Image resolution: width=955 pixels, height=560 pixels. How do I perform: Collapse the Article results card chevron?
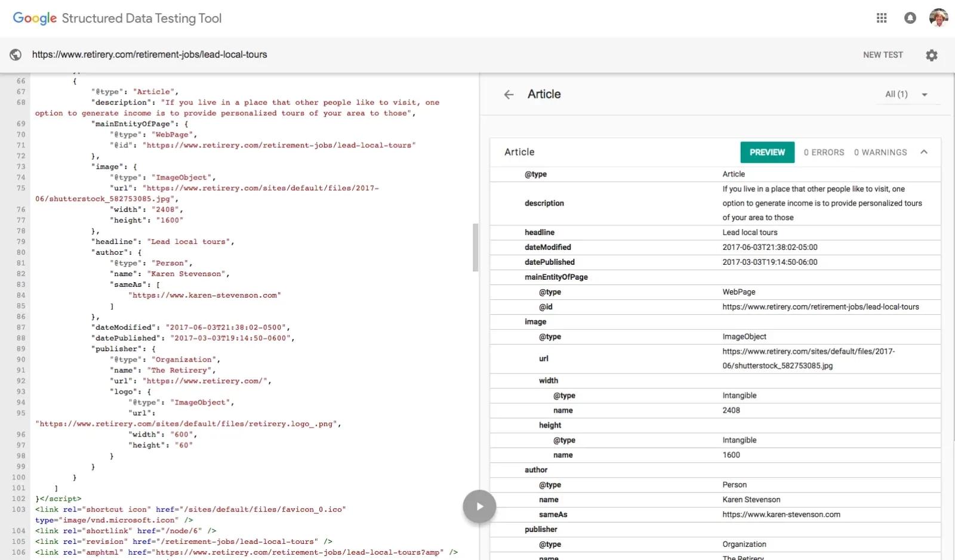[x=924, y=152]
